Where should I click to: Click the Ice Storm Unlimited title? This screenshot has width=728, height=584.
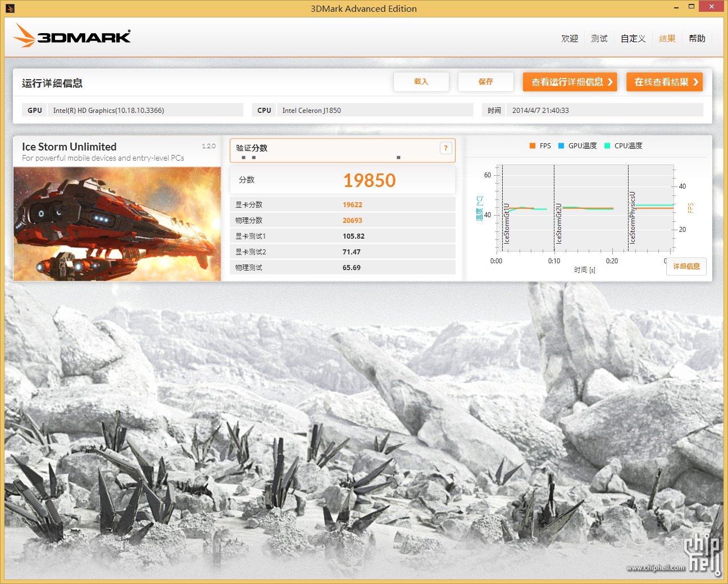(x=69, y=147)
